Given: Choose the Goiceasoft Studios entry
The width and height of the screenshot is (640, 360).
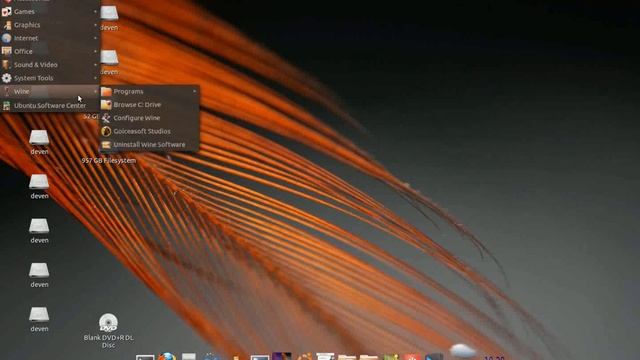Looking at the screenshot, I should point(149,131).
